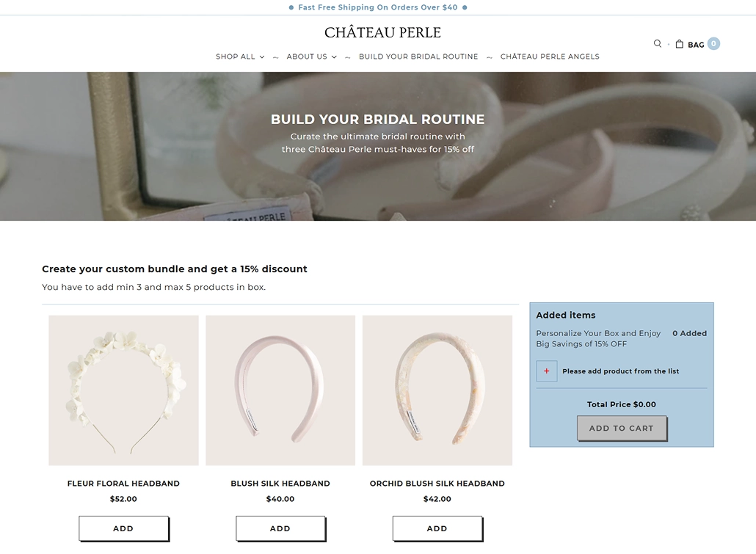This screenshot has height=554, width=756.
Task: Click the shopping bag icon
Action: pos(679,43)
